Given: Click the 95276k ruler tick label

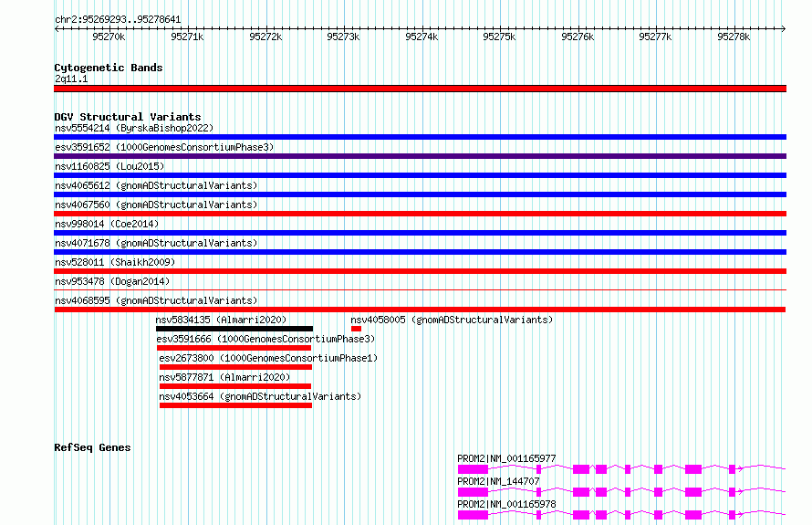Looking at the screenshot, I should [578, 37].
